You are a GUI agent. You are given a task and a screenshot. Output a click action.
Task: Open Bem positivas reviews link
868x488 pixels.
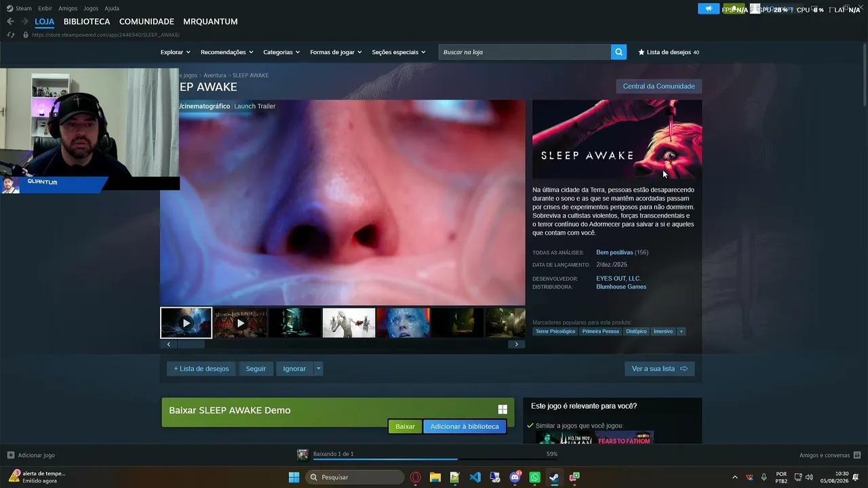pos(614,252)
